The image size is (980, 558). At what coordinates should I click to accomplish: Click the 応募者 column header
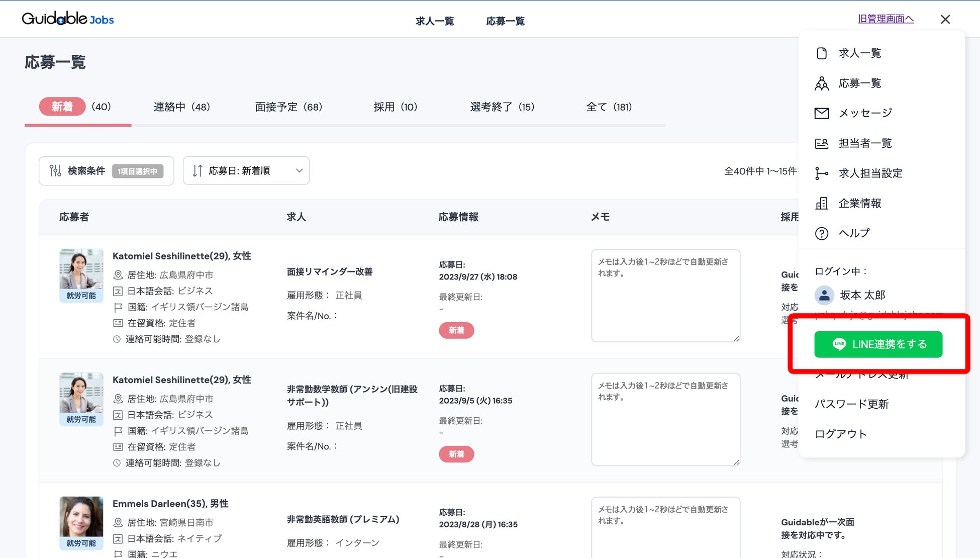click(x=74, y=217)
